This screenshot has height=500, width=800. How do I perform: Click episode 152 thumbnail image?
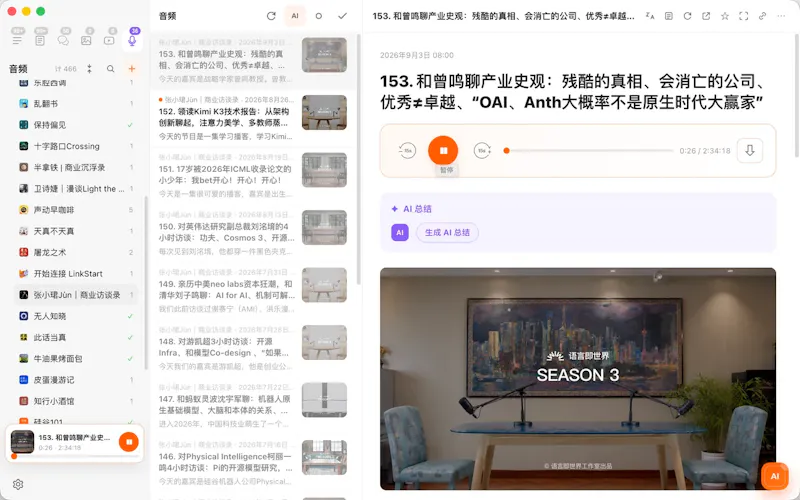(x=324, y=112)
